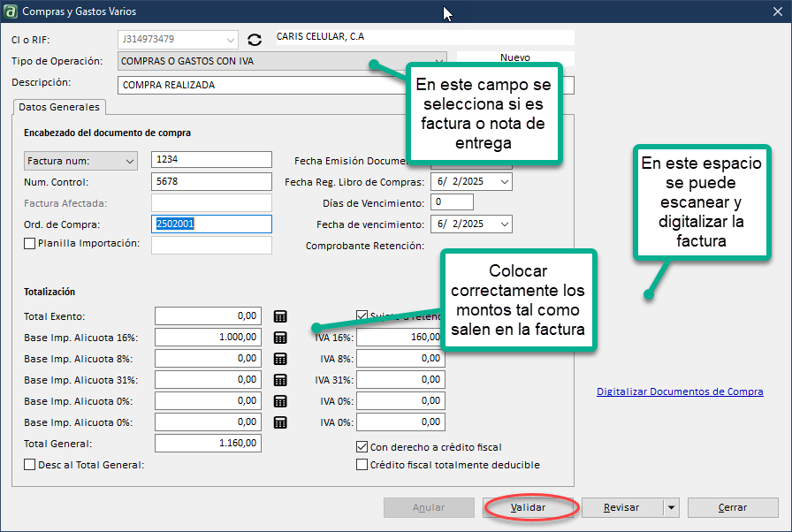This screenshot has height=532, width=792.
Task: Check Crédito fiscal totalmente deducible
Action: pyautogui.click(x=362, y=465)
